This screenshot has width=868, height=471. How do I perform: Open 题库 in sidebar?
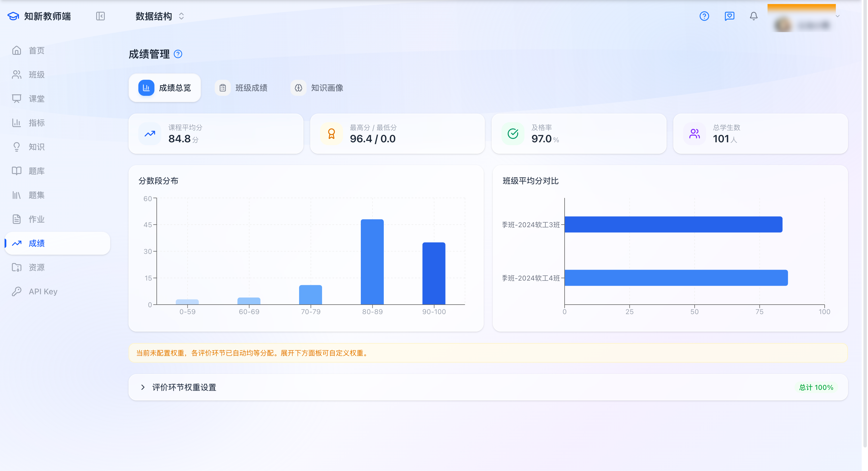point(58,171)
